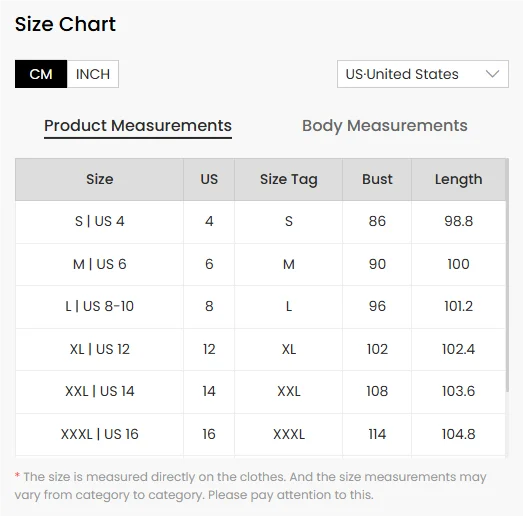This screenshot has height=516, width=523.
Task: Select the S | US 4 row
Action: pos(260,222)
